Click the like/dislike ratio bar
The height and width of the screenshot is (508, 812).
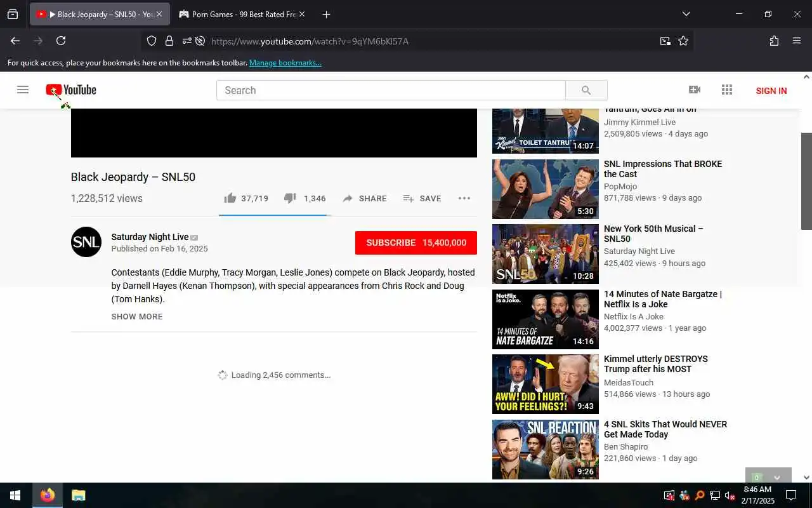275,215
